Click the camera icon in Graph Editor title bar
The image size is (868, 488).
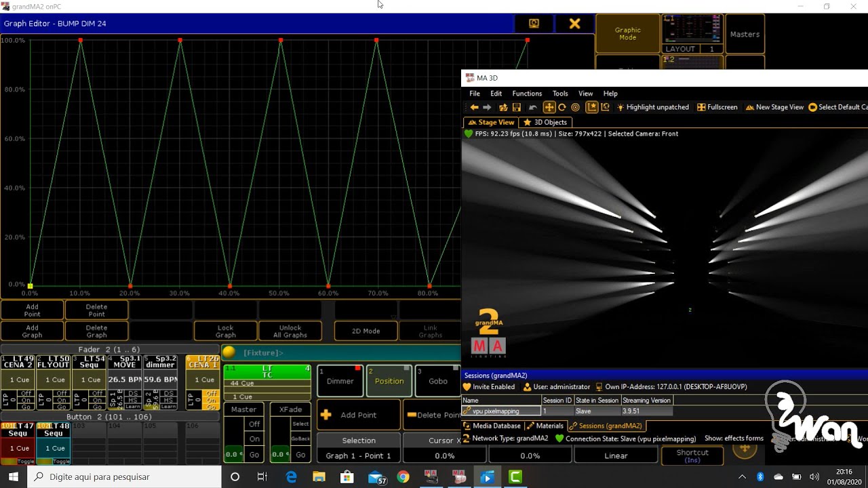tap(534, 24)
